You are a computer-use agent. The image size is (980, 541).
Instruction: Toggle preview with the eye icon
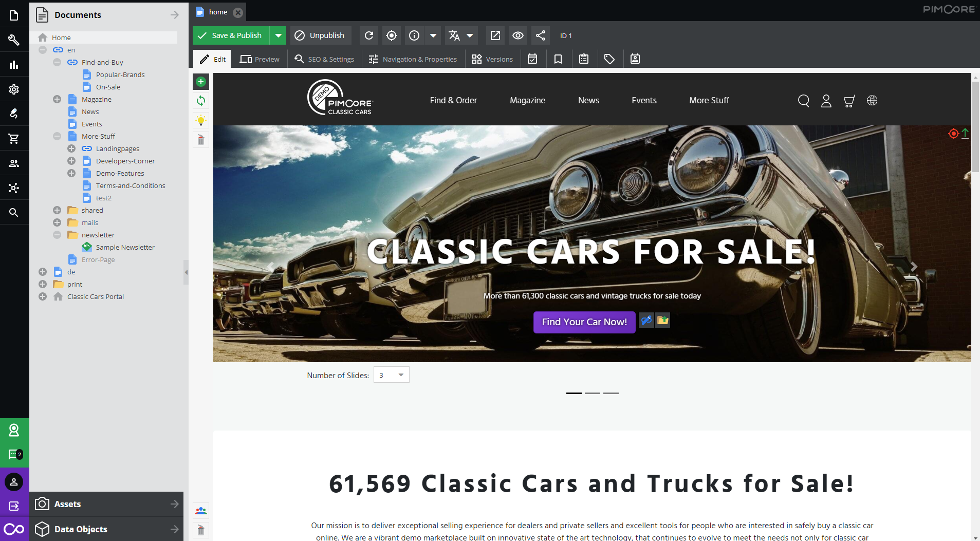pos(518,35)
